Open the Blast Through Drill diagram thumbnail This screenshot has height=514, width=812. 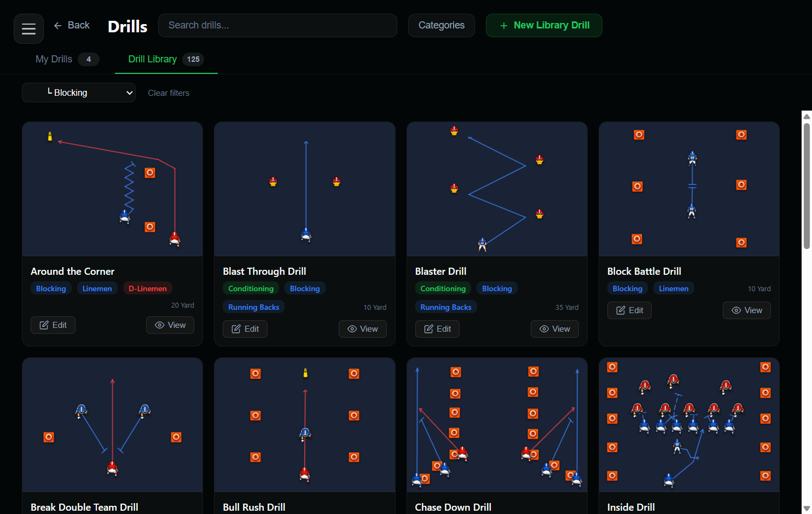point(305,189)
